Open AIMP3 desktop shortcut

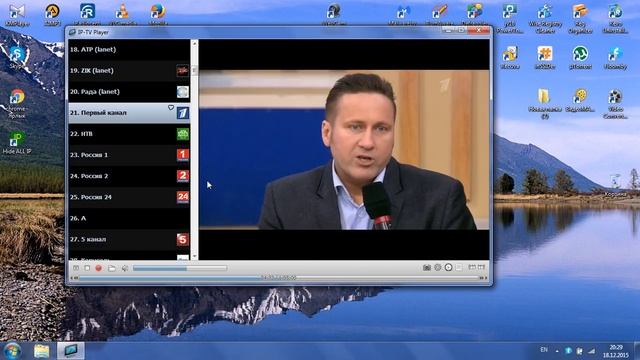point(52,14)
